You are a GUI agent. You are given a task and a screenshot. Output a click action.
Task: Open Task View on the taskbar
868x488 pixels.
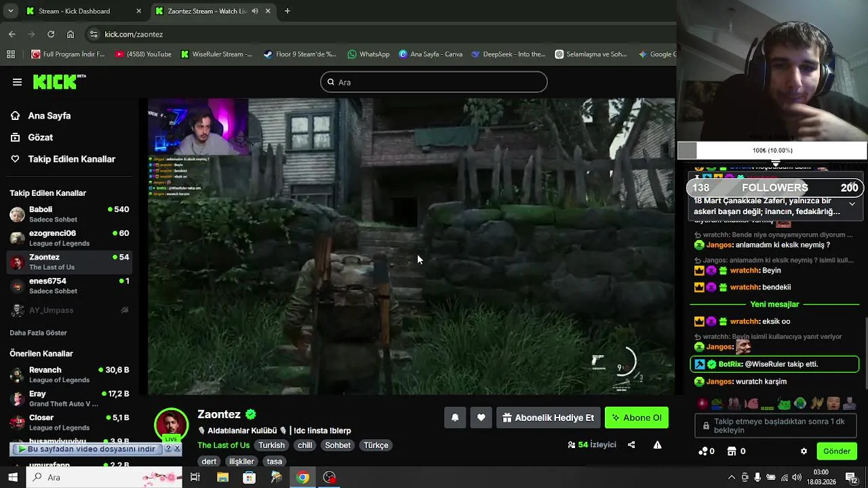195,477
